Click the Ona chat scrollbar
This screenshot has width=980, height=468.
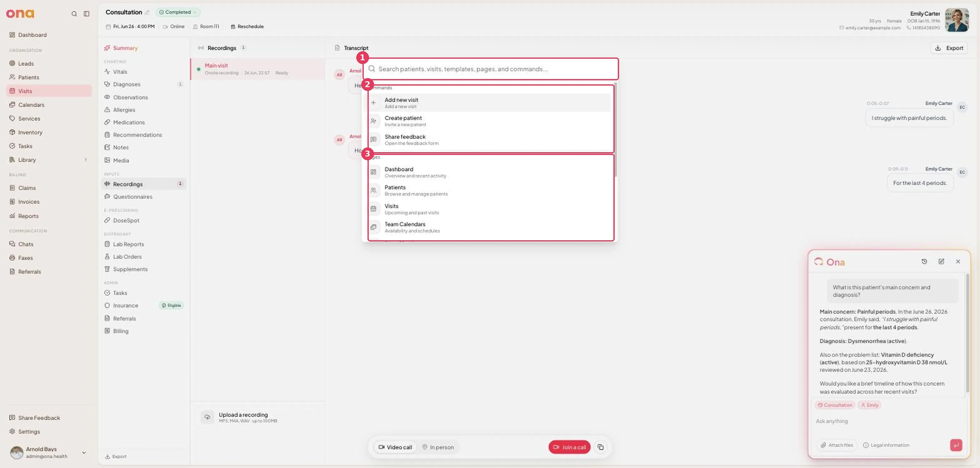pos(967,333)
